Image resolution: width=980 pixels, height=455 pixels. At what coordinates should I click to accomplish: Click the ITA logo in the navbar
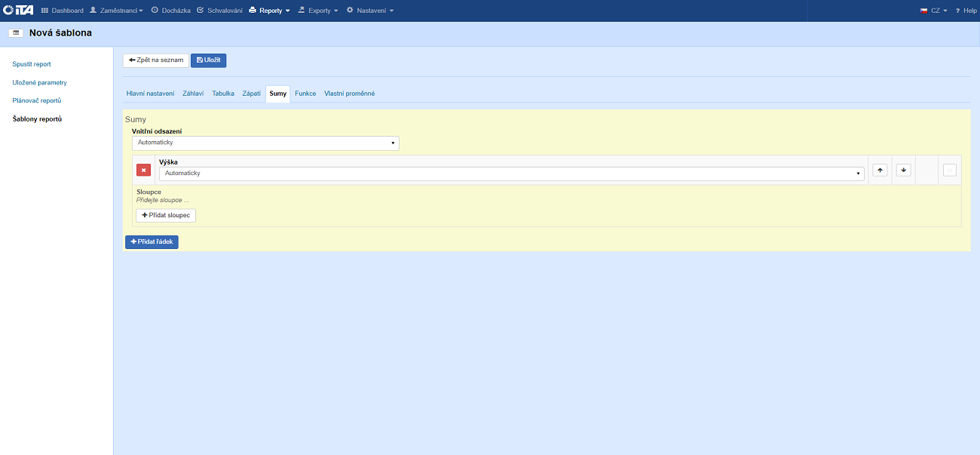pos(18,11)
